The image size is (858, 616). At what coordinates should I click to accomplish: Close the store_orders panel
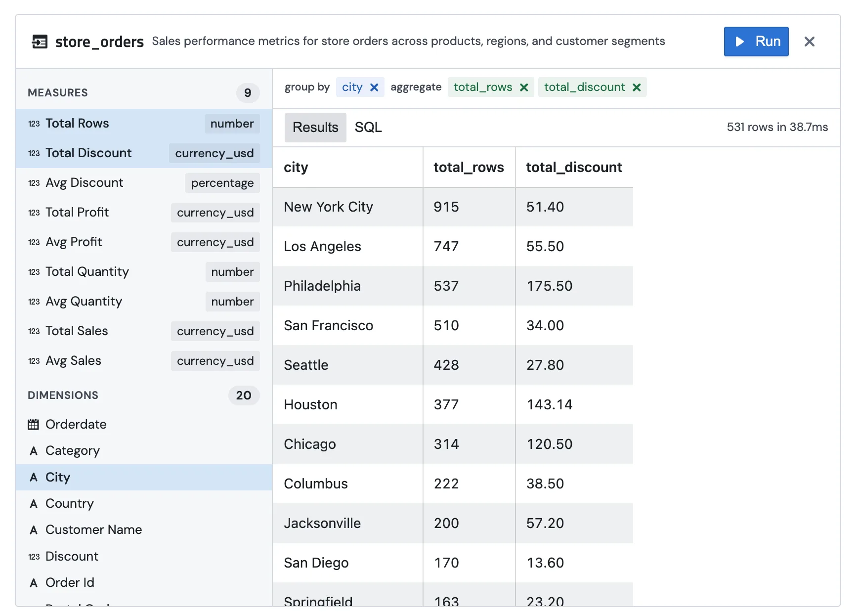(809, 42)
